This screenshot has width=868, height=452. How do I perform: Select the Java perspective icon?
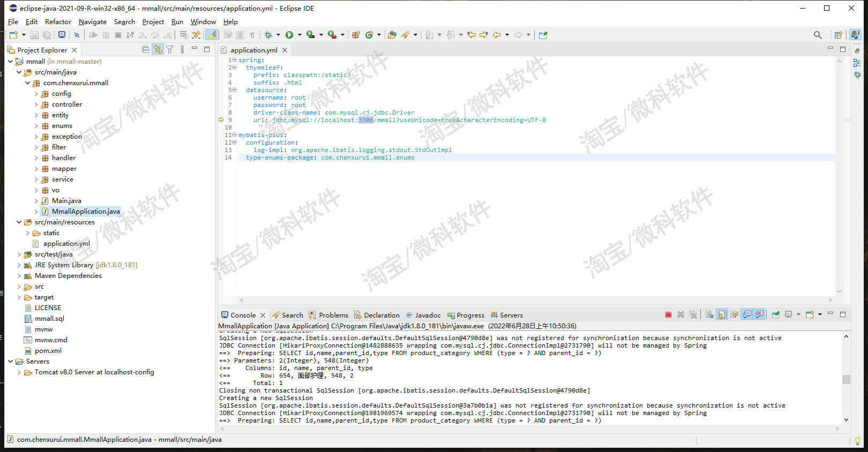coord(855,35)
